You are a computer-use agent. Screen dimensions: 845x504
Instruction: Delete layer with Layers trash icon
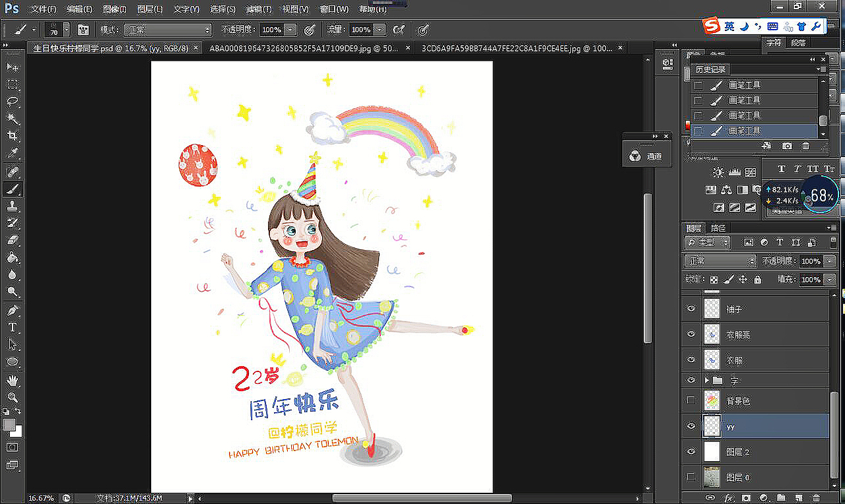pyautogui.click(x=816, y=497)
